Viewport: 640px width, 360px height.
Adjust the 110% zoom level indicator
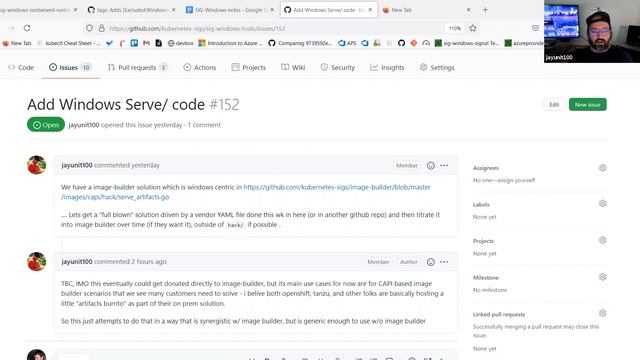455,28
